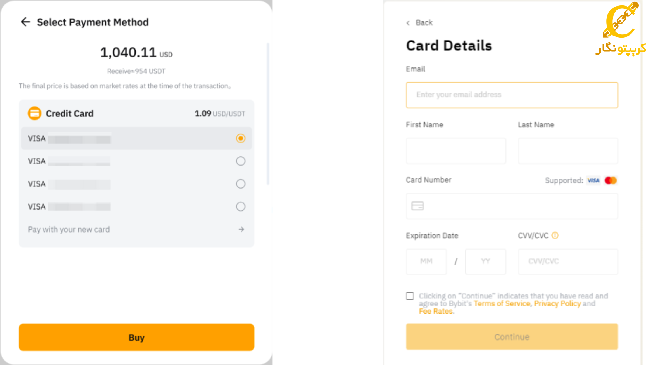Viewport: 650px width, 365px height.
Task: Click the orange Credit Card icon
Action: tap(34, 113)
